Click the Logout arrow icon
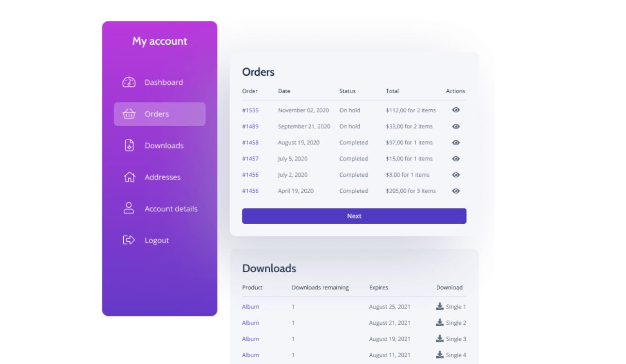The height and width of the screenshot is (364, 626). coord(129,240)
